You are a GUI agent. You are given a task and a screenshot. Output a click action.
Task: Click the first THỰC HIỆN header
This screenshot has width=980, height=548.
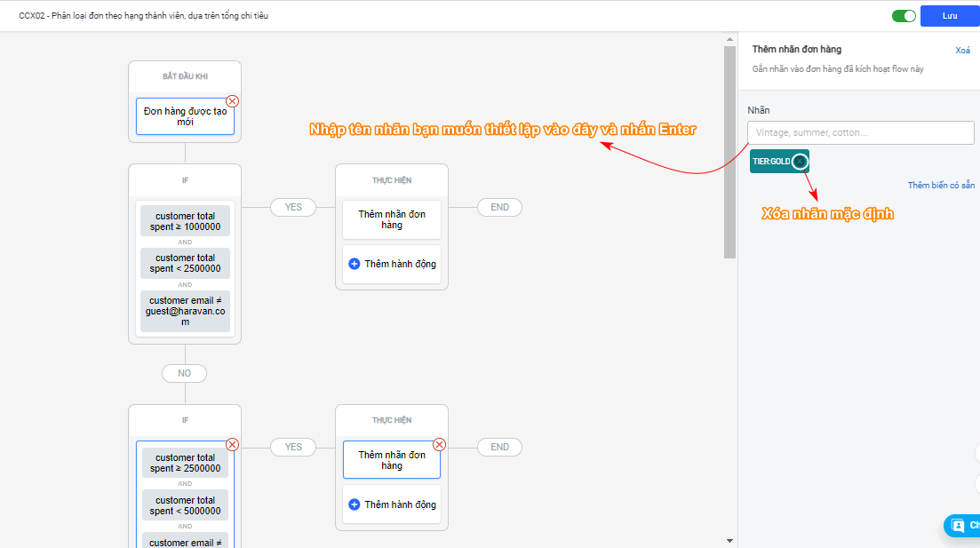coord(392,180)
